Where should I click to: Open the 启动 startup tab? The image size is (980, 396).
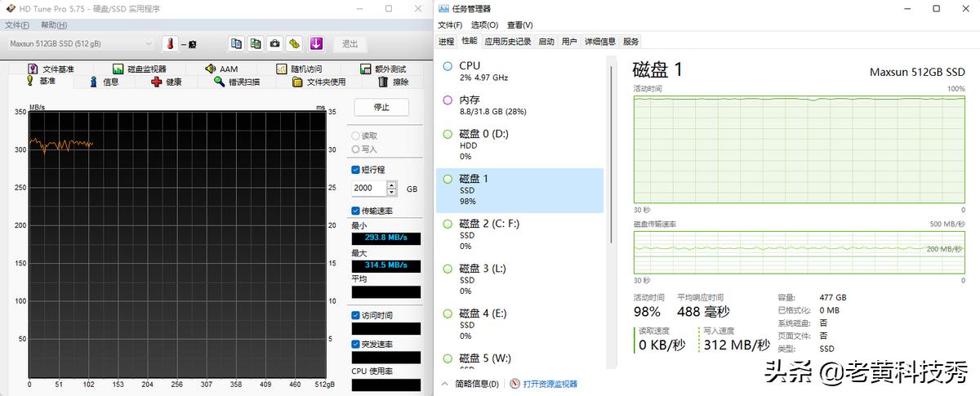tap(546, 41)
